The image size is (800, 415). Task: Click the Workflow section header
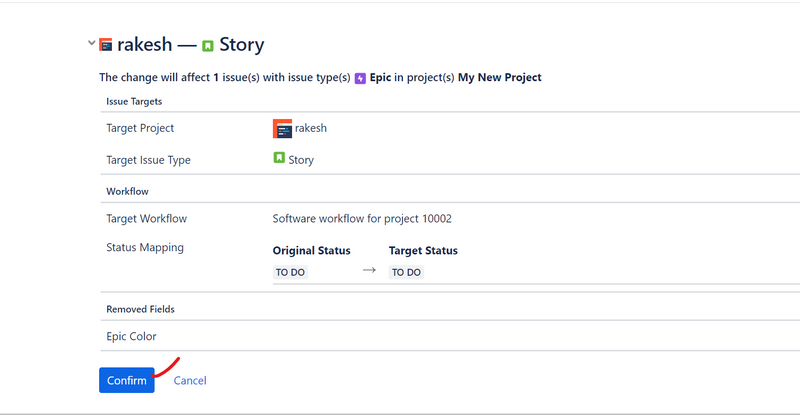coord(127,190)
